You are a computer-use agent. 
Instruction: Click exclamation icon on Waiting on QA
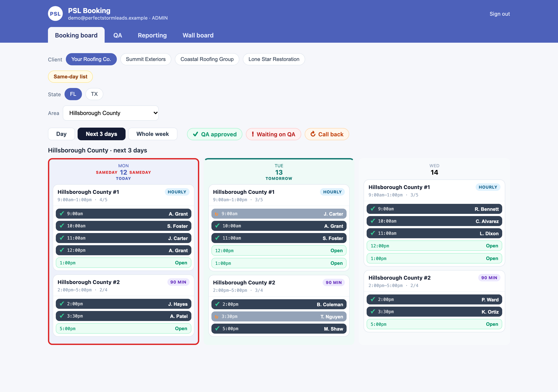tap(253, 134)
